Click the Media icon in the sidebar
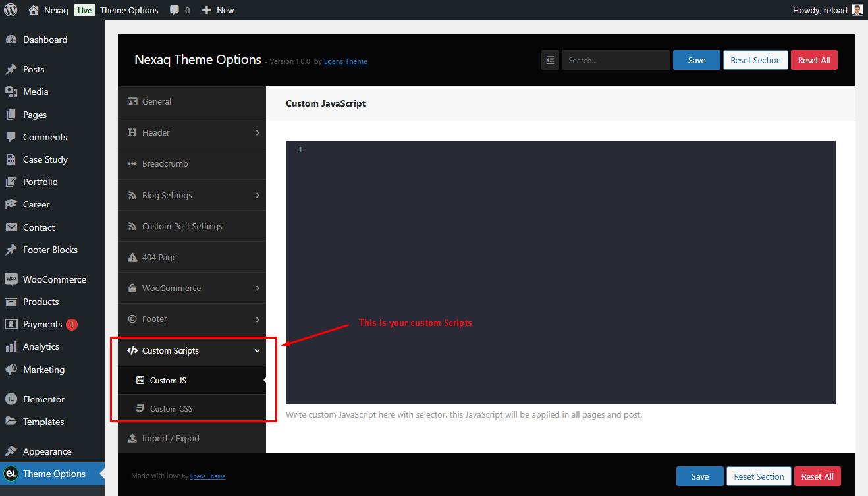This screenshot has height=496, width=868. click(11, 92)
